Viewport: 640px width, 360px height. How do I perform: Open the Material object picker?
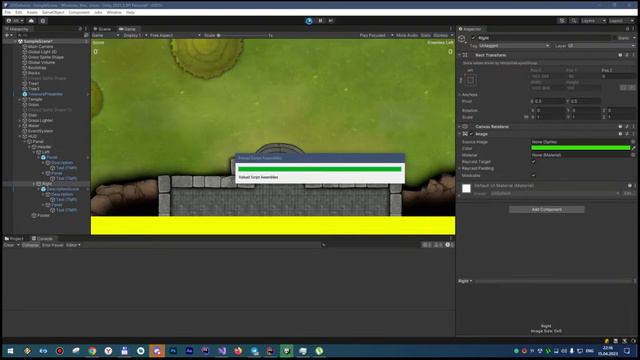[633, 155]
